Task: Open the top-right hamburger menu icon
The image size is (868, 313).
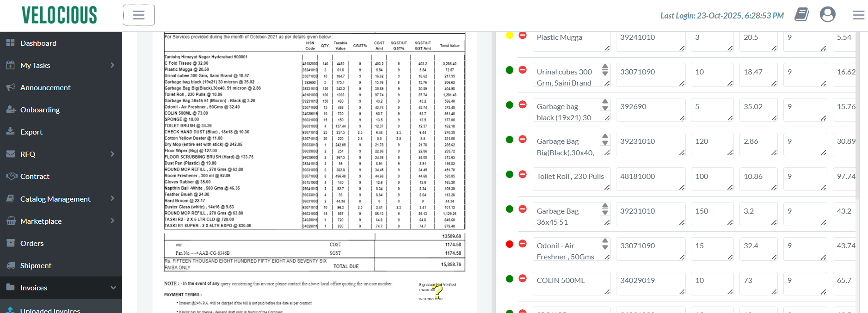Action: click(x=858, y=15)
